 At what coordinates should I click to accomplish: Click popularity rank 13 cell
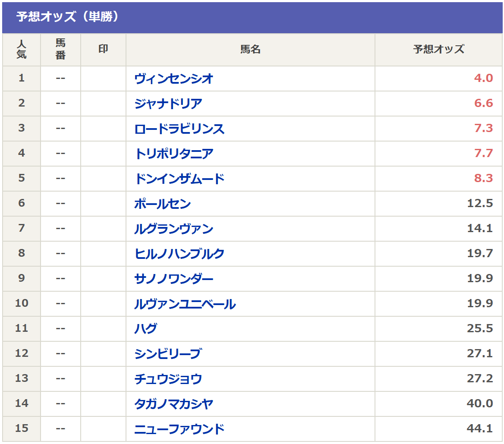click(x=22, y=378)
